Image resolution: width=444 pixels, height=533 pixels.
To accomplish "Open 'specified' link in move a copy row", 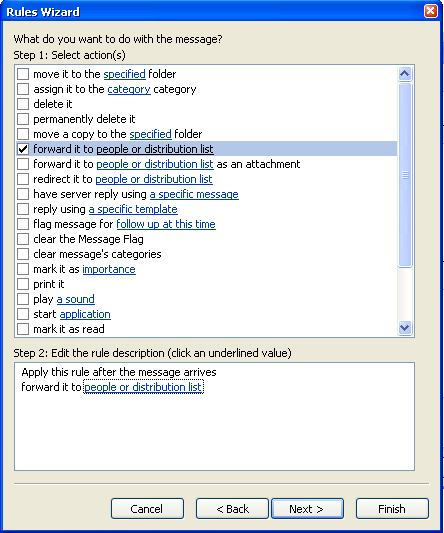I will 150,134.
